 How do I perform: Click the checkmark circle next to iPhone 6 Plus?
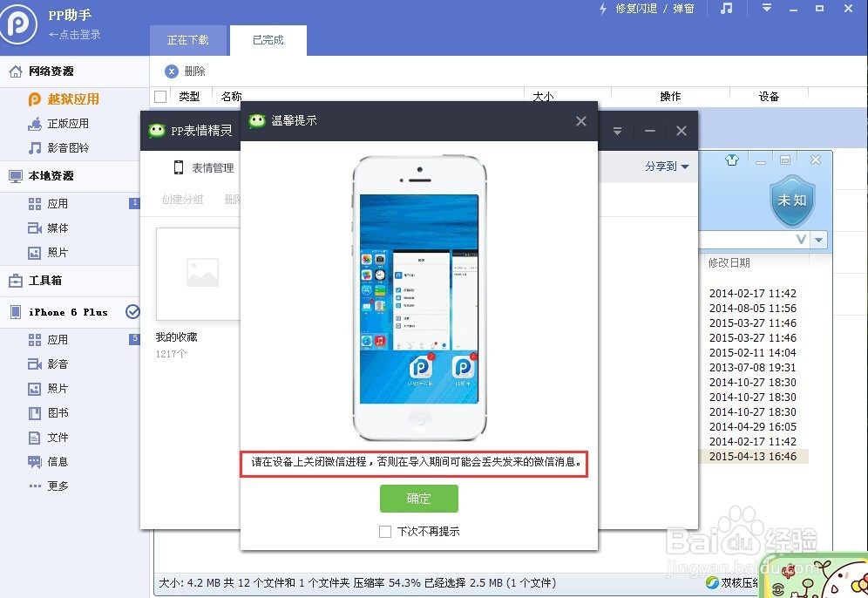pyautogui.click(x=132, y=312)
